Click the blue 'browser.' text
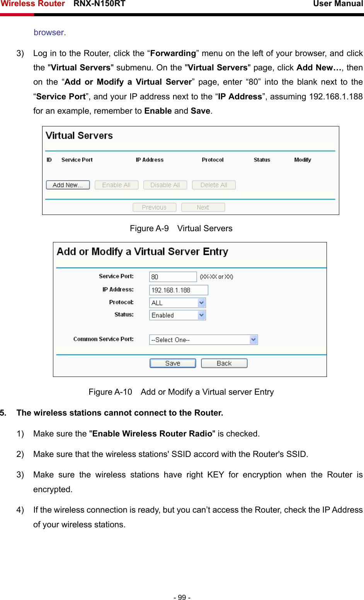Viewport: 364px width, 600px height. 50,32
